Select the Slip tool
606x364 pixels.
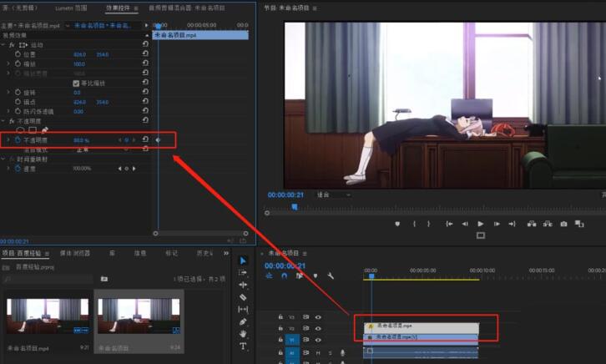[x=243, y=309]
